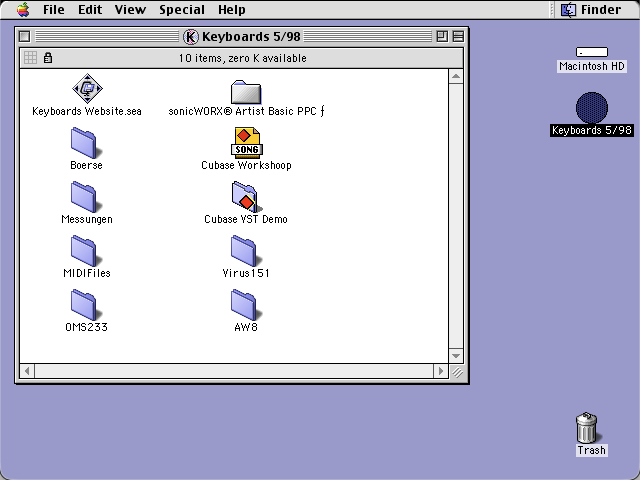The image size is (640, 480).
Task: Click the window collapse (windowshade) box
Action: [458, 37]
